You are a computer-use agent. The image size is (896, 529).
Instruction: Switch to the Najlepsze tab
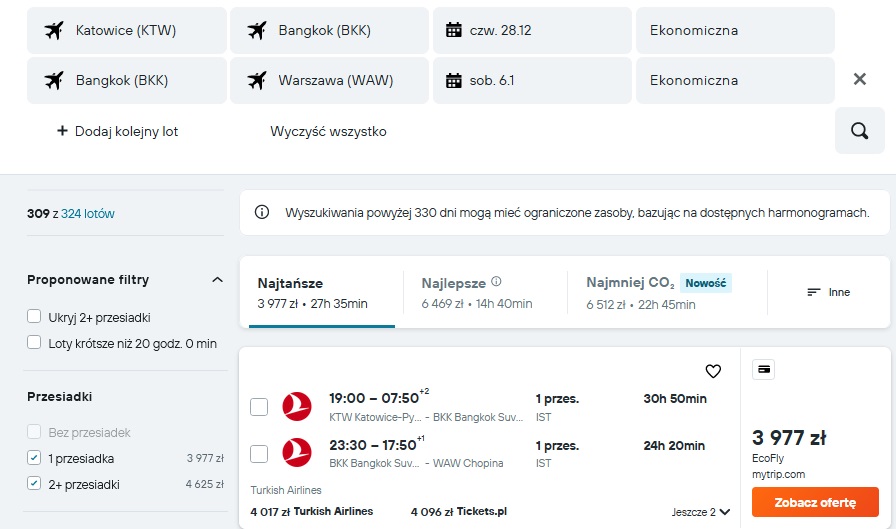pos(477,292)
